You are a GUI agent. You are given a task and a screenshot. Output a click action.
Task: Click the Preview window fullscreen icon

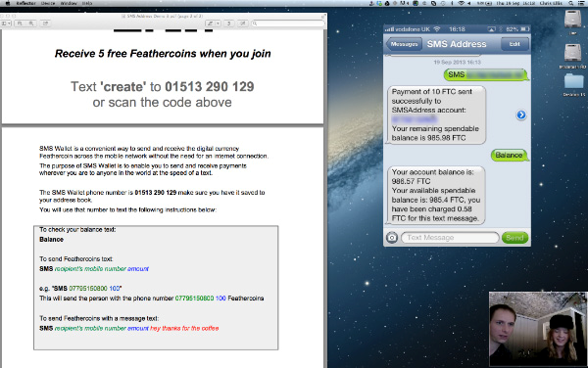click(x=322, y=16)
